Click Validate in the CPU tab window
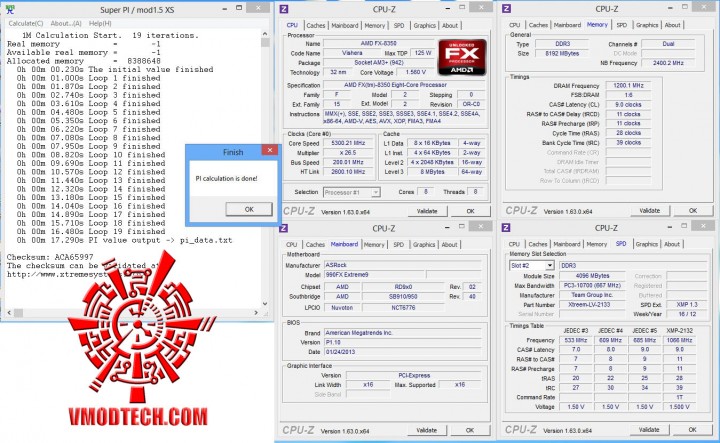720x443 pixels. 427,211
